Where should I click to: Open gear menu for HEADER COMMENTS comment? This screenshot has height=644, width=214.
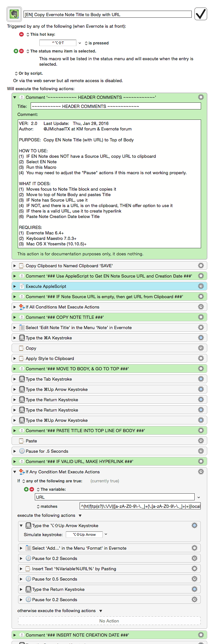tap(201, 97)
